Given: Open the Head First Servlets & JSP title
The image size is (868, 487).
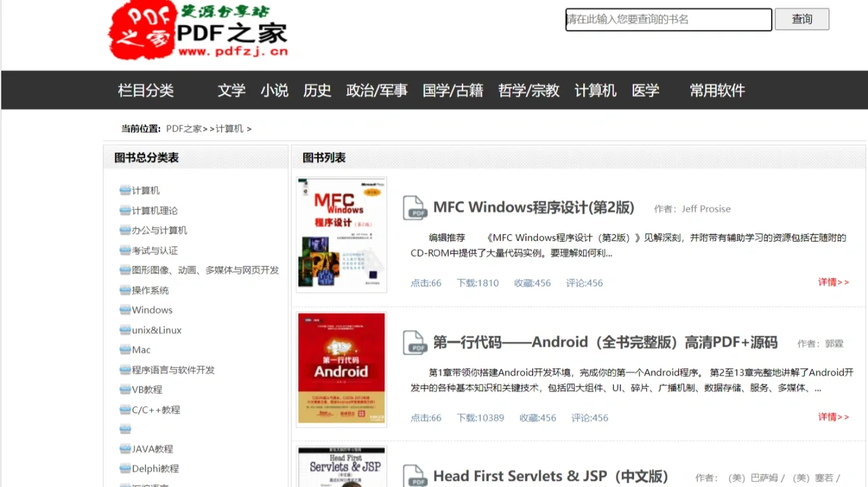Looking at the screenshot, I should click(551, 476).
